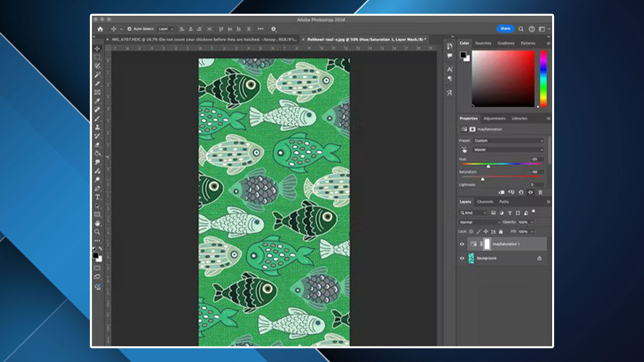The width and height of the screenshot is (644, 362).
Task: Switch to the Gradients tab
Action: coord(506,43)
